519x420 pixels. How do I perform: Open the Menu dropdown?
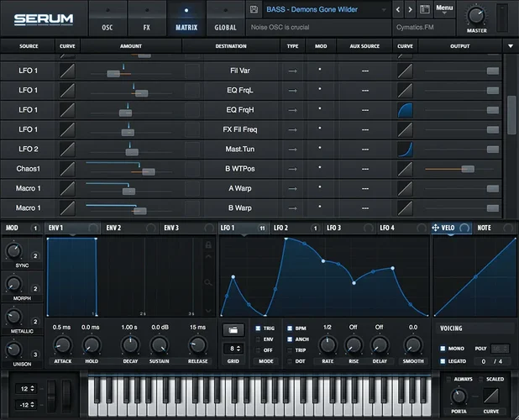point(444,8)
